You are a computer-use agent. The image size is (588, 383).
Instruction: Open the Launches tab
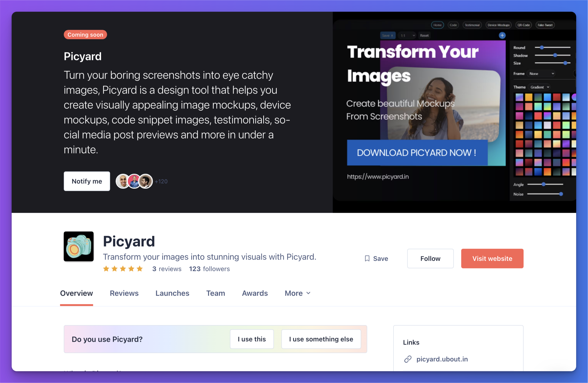172,293
